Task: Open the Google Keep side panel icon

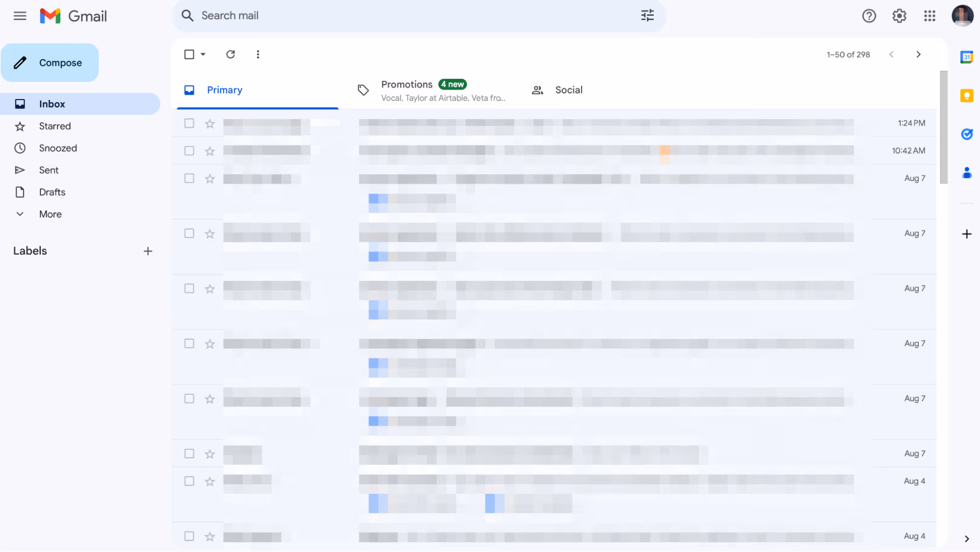Action: click(x=966, y=96)
